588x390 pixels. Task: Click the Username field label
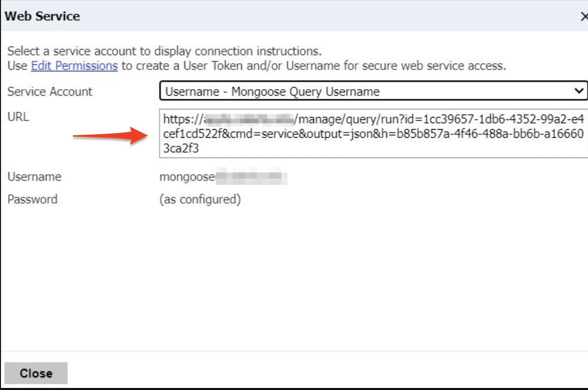tap(34, 177)
